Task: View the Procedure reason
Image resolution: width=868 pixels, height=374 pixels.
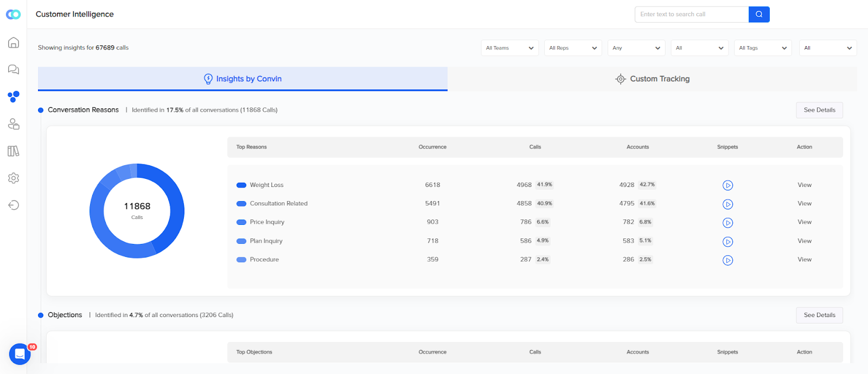Action: coord(805,259)
